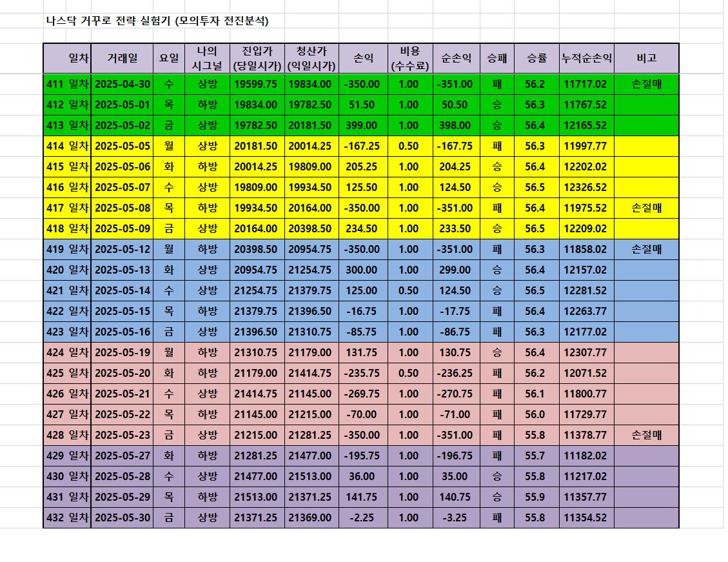Select profit cell 234.50
This screenshot has width=728, height=562.
363,228
